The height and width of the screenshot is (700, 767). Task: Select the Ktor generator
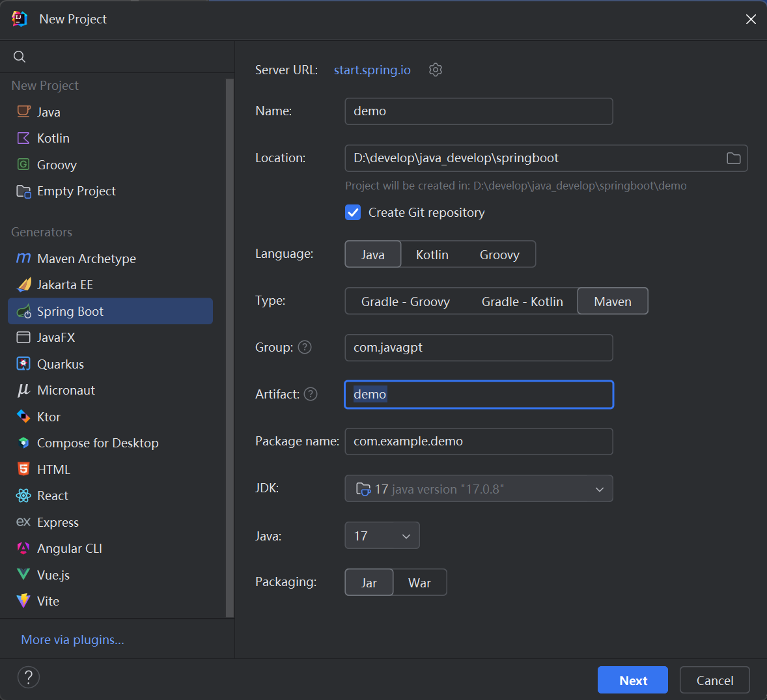tap(49, 416)
